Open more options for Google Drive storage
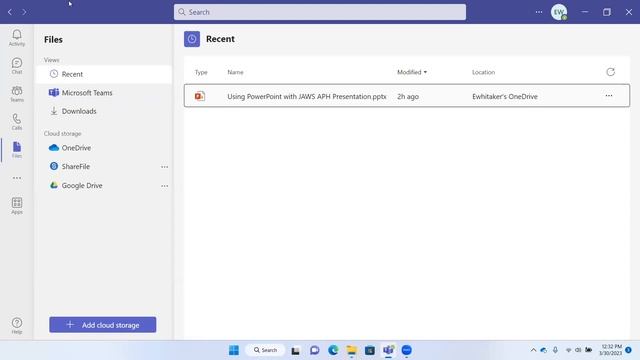 (x=164, y=186)
